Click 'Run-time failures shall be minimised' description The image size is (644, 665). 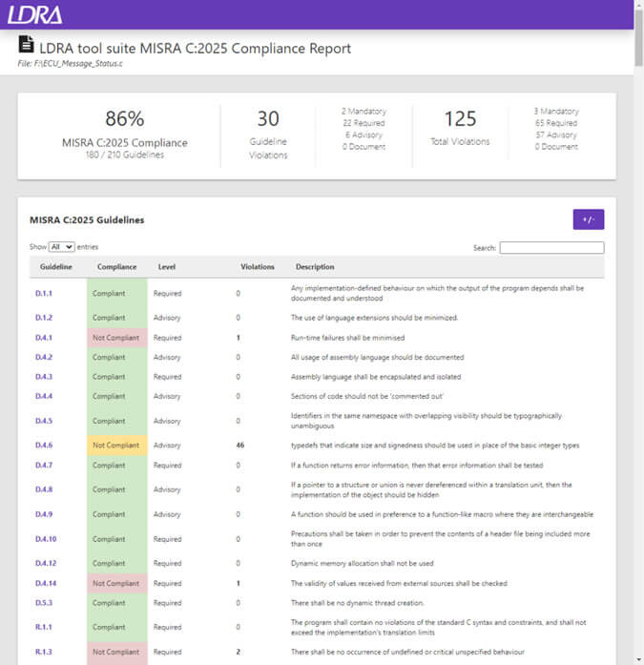click(x=347, y=338)
